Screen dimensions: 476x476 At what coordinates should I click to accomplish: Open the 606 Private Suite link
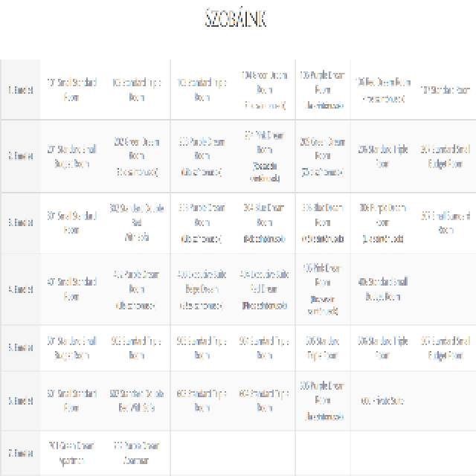click(x=382, y=401)
